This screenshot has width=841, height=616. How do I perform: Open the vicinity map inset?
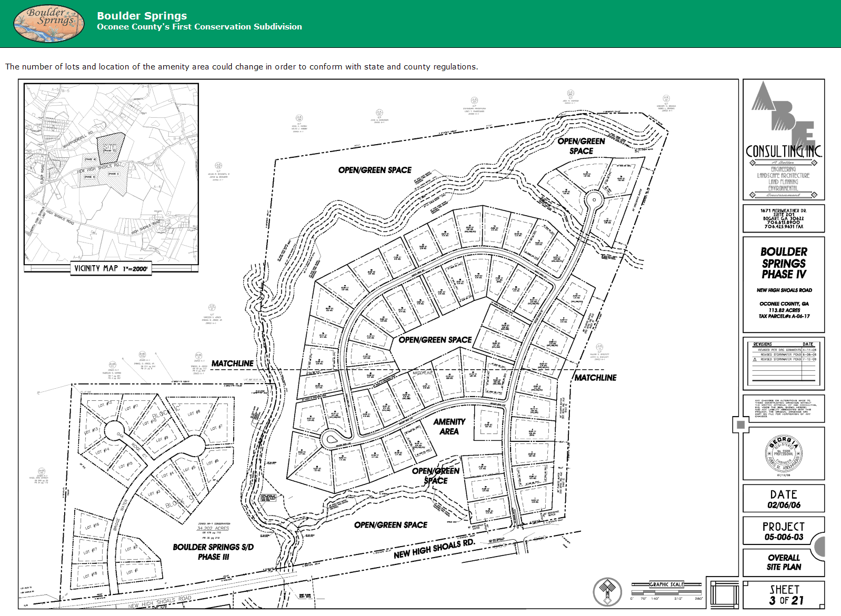(x=111, y=173)
